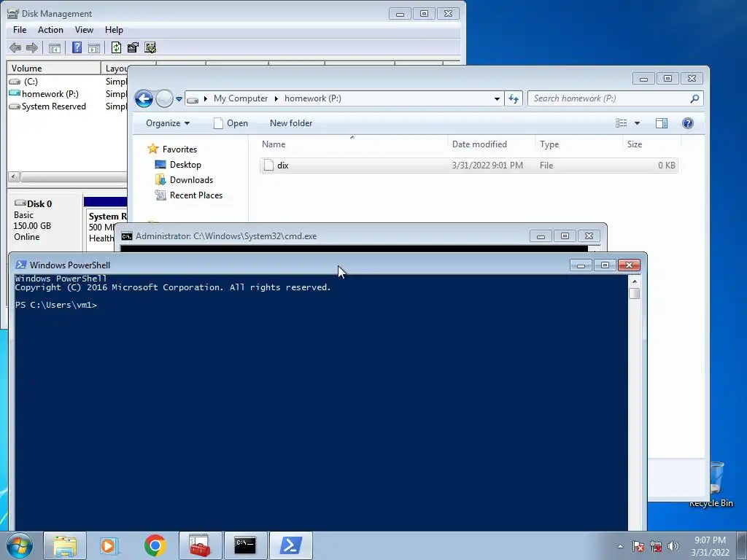The height and width of the screenshot is (560, 747).
Task: Click the Settings view icon in Disk Management toolbar
Action: click(x=150, y=47)
